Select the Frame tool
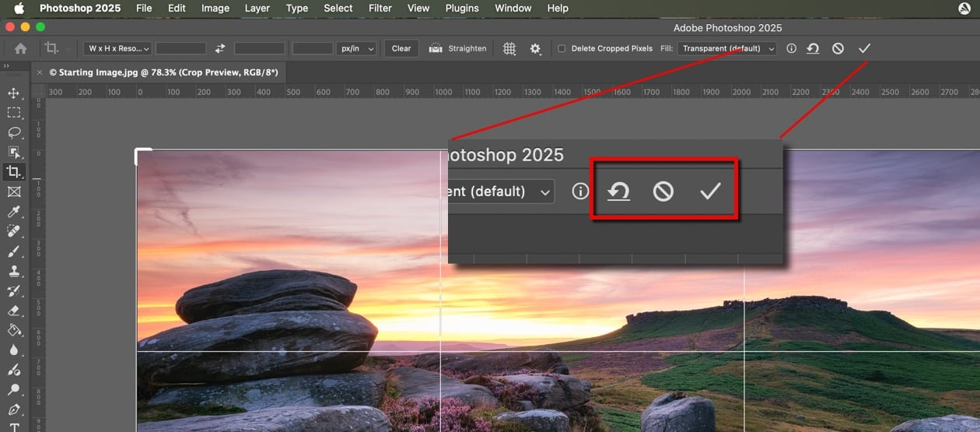The height and width of the screenshot is (432, 980). coord(14,191)
